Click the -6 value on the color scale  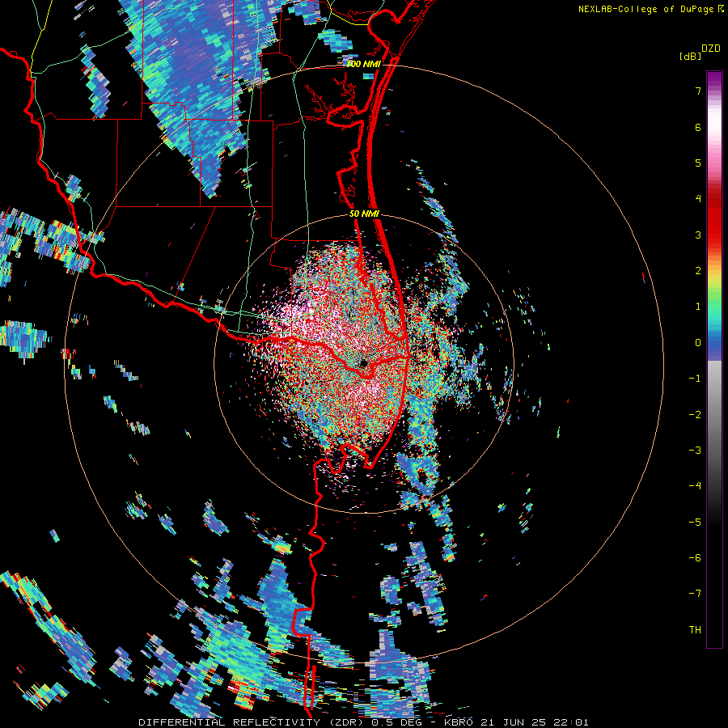(x=695, y=558)
